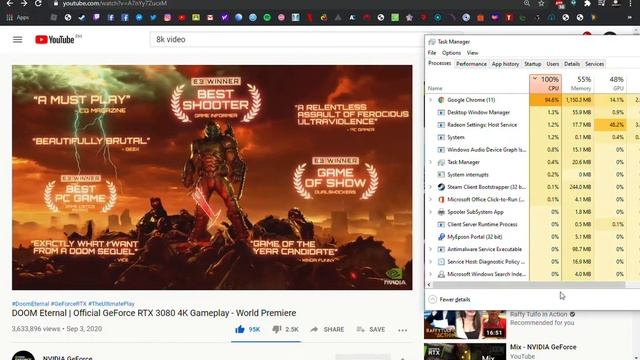This screenshot has height=360, width=640.
Task: Open the three-dot more actions menu
Action: pos(402,330)
